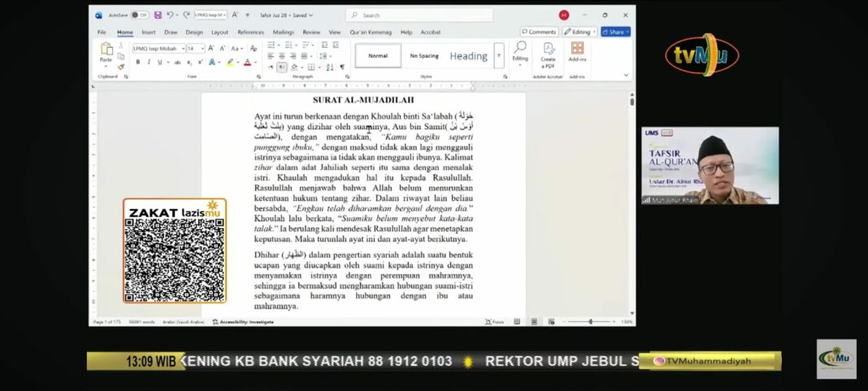Open the Qur'an Kemenag tab
Image resolution: width=868 pixels, height=391 pixels.
coord(370,33)
